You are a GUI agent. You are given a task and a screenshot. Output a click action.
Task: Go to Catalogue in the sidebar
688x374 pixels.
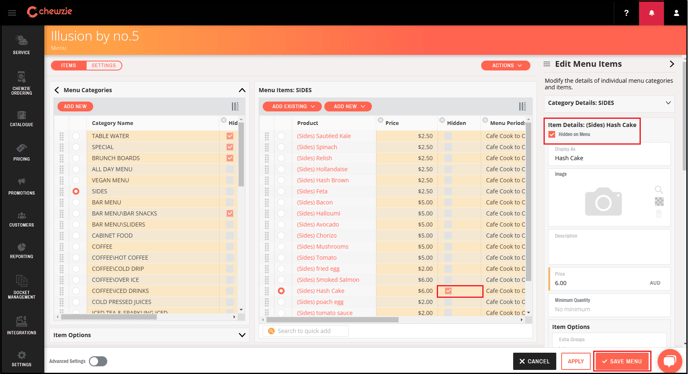coord(22,119)
